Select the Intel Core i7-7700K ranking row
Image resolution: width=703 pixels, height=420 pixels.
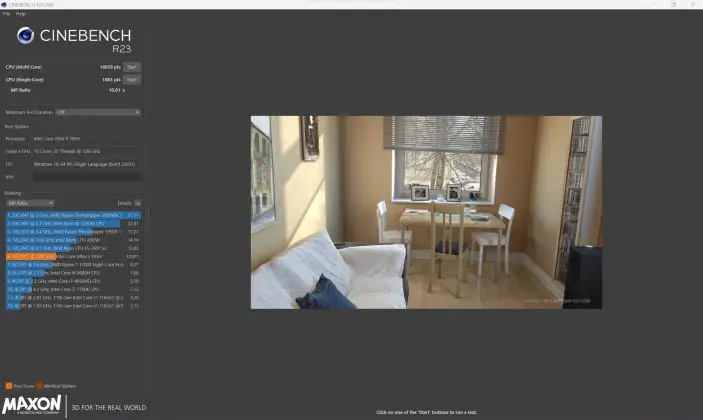coord(73,289)
